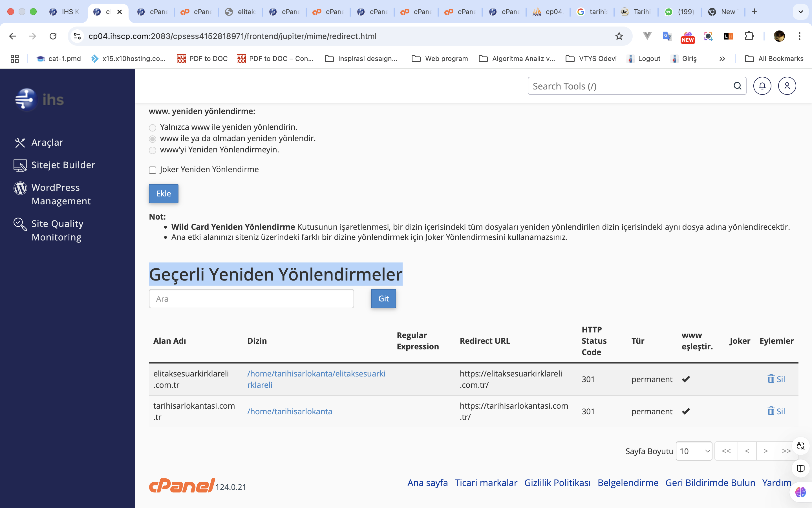Select 'www'yi Yeniden Yönlendirmeyin' radio
812x508 pixels.
(153, 150)
